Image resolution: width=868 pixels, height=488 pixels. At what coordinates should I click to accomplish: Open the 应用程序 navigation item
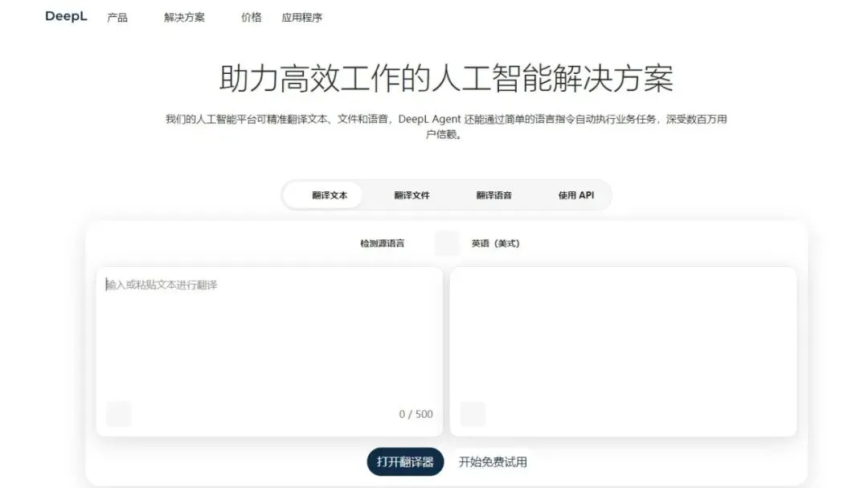(301, 18)
